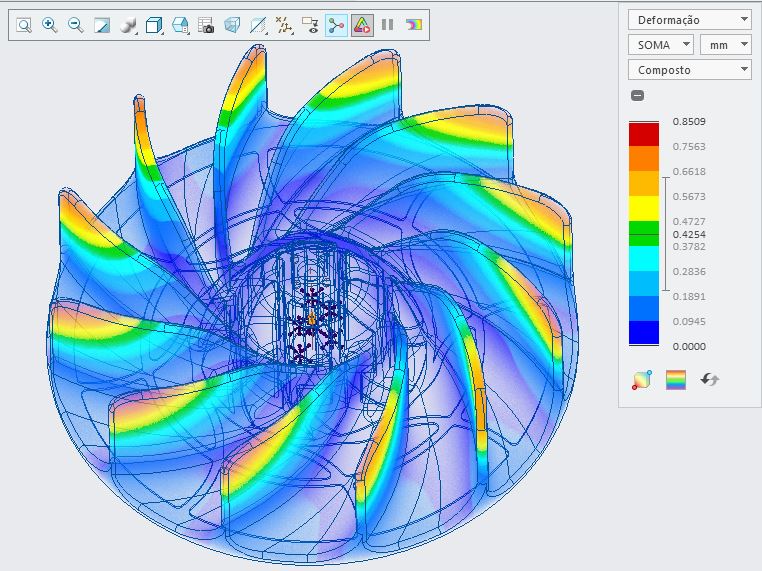Open the datum display filters icon

click(x=284, y=25)
